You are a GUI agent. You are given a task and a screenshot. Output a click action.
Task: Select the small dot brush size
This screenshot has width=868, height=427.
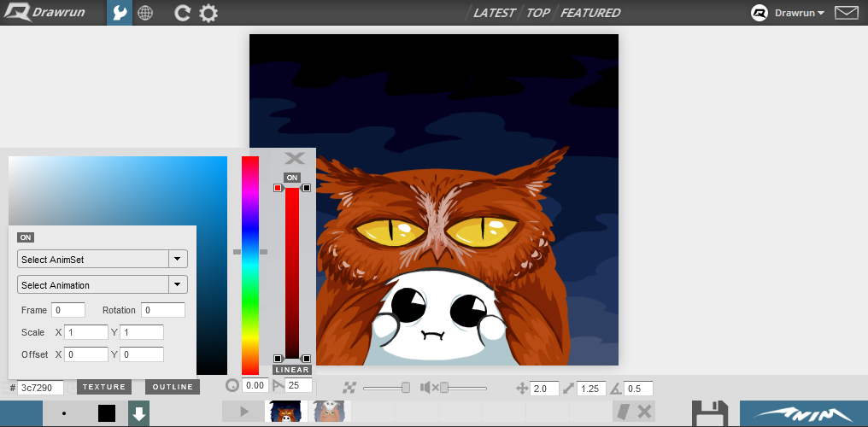(x=64, y=413)
